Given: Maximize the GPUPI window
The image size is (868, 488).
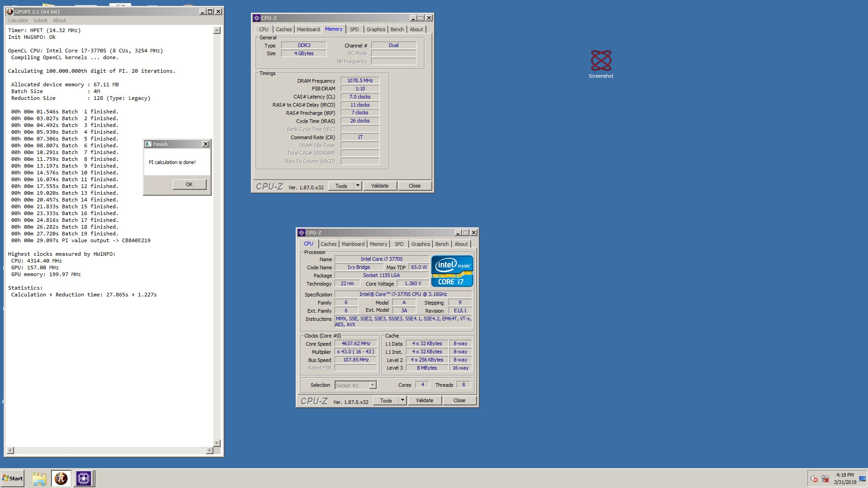Looking at the screenshot, I should [x=210, y=12].
